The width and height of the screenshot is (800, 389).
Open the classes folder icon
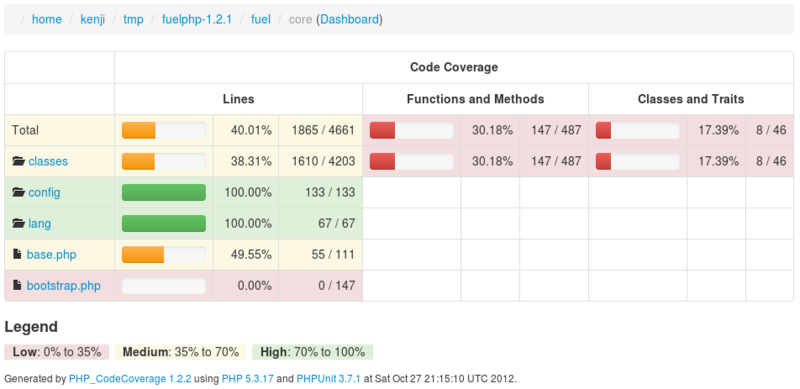tap(18, 161)
